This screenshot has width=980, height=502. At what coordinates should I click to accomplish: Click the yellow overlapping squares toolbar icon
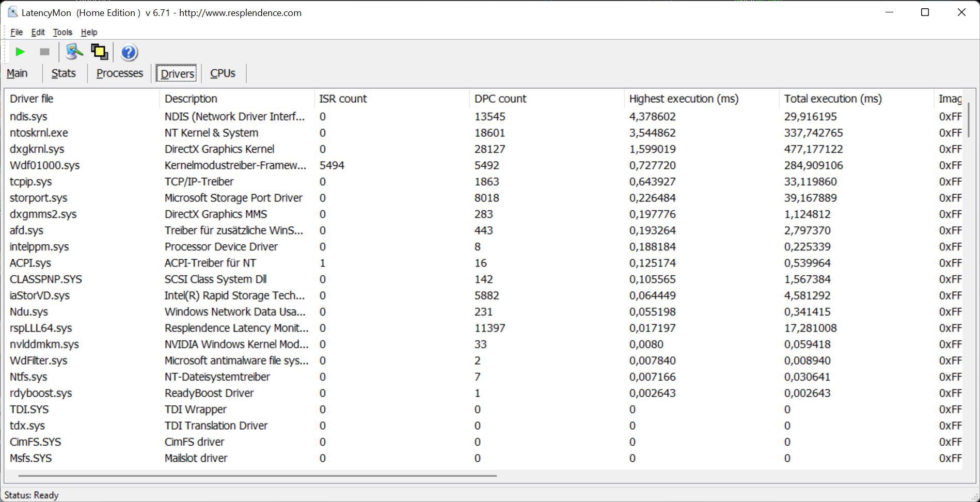coord(99,52)
